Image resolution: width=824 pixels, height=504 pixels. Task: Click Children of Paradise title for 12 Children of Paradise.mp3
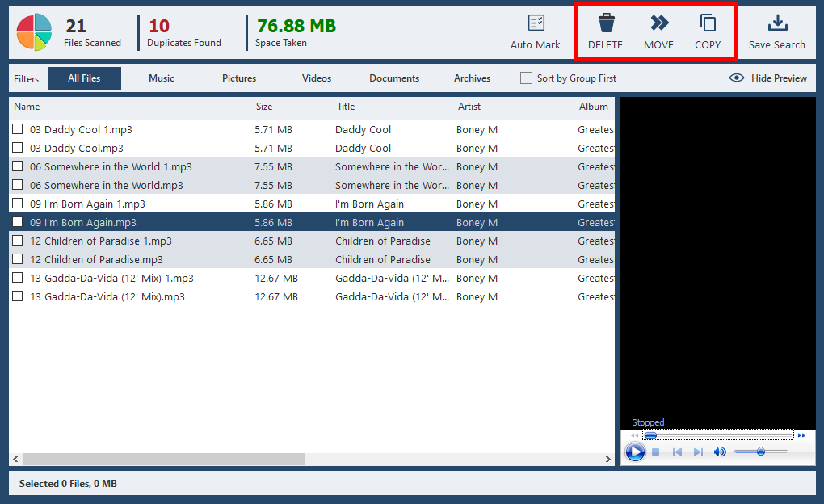383,259
